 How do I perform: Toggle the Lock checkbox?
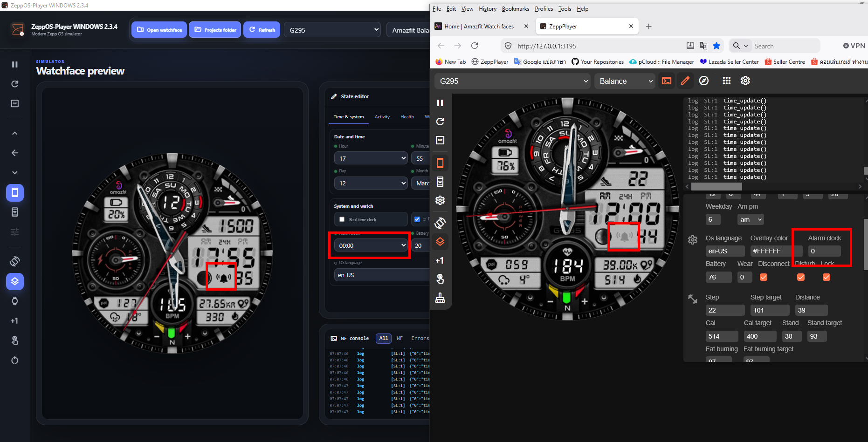(x=827, y=277)
